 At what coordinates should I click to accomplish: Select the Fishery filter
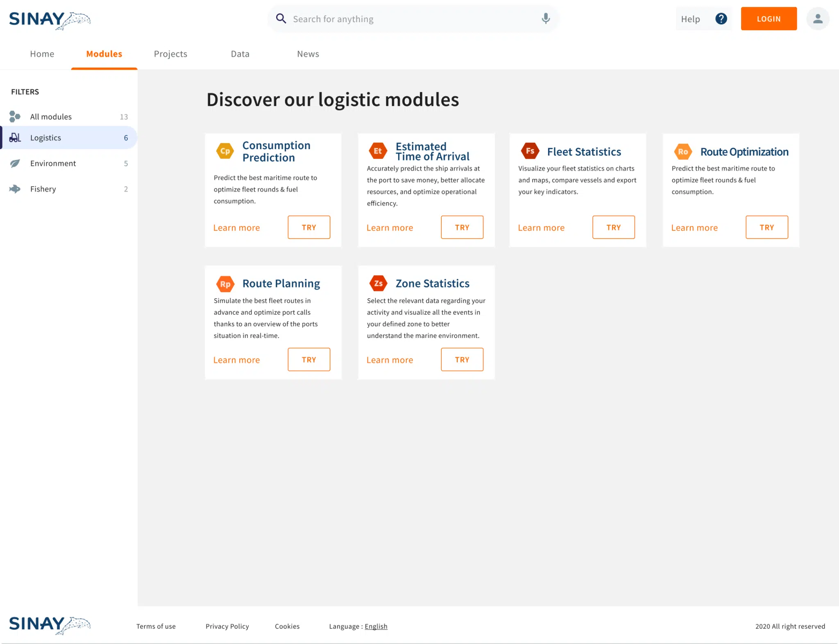[43, 189]
